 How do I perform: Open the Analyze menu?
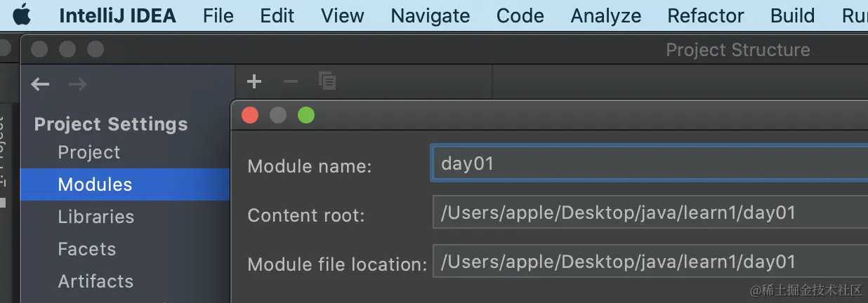coord(605,15)
